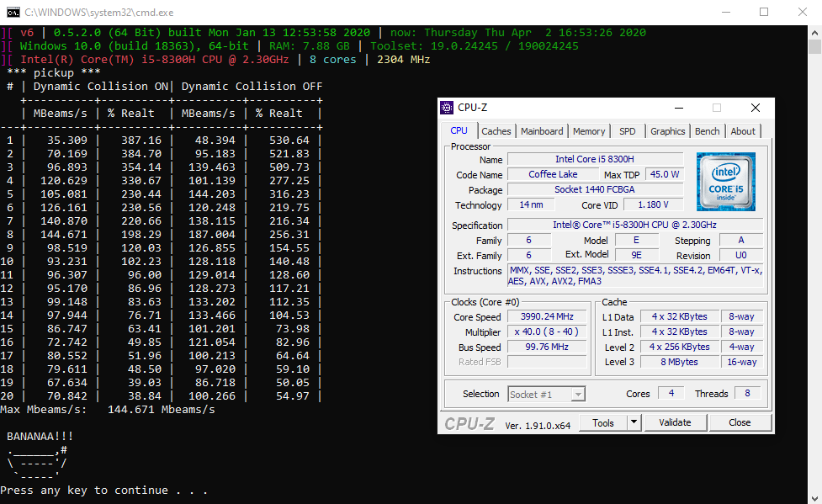This screenshot has height=504, width=822.
Task: Click the Ext. Model value 9E
Action: (636, 255)
